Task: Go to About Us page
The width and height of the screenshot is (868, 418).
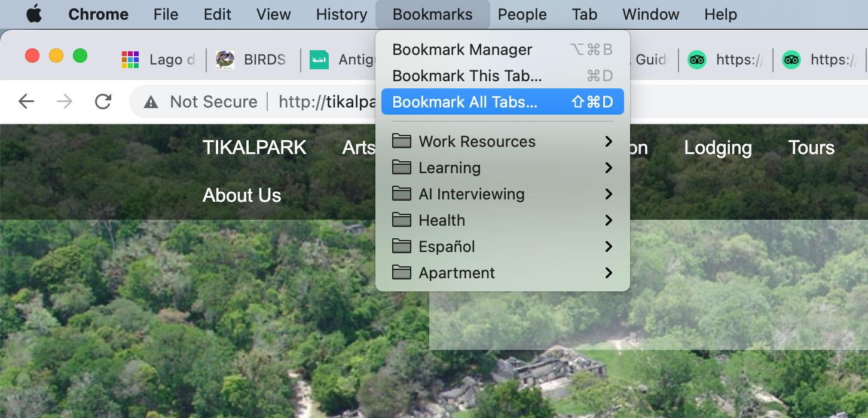Action: pyautogui.click(x=242, y=195)
